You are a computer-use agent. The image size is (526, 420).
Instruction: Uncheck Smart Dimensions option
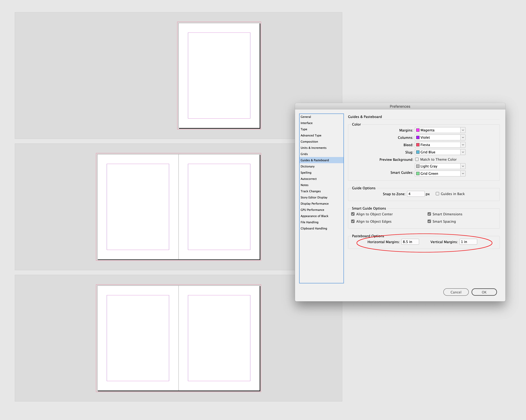429,214
